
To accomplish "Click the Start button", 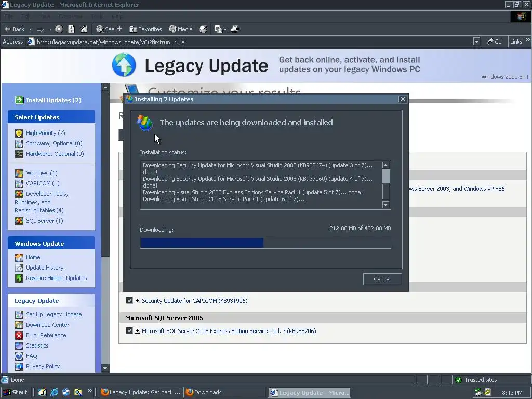I will pos(15,392).
